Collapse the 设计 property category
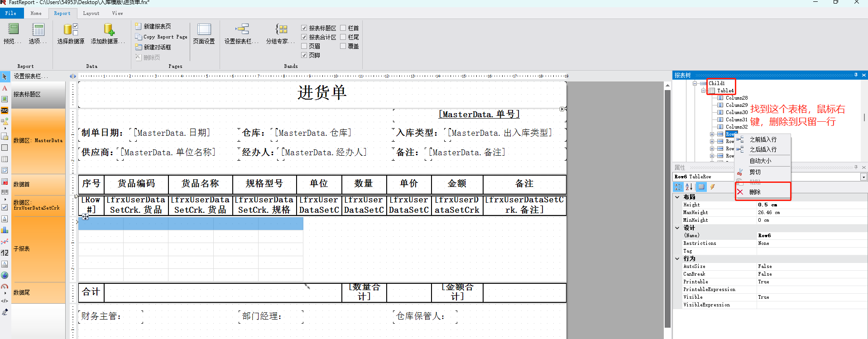This screenshot has height=339, width=868. 677,228
